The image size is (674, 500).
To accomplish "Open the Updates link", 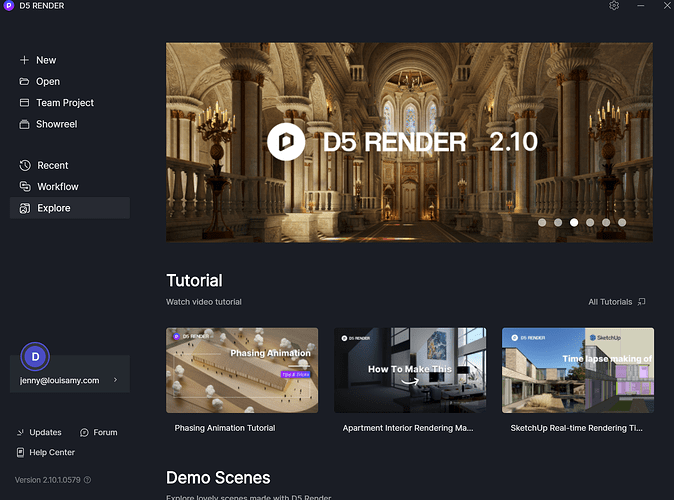I will [x=45, y=433].
